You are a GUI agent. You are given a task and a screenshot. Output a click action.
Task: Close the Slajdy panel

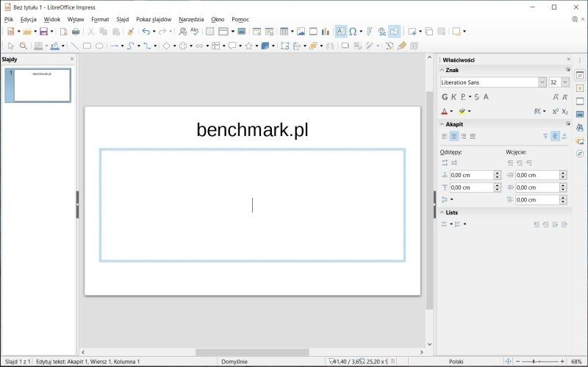click(x=72, y=59)
